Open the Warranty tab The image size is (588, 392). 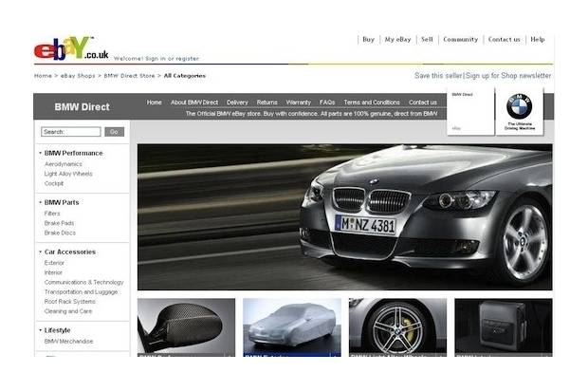tap(298, 103)
